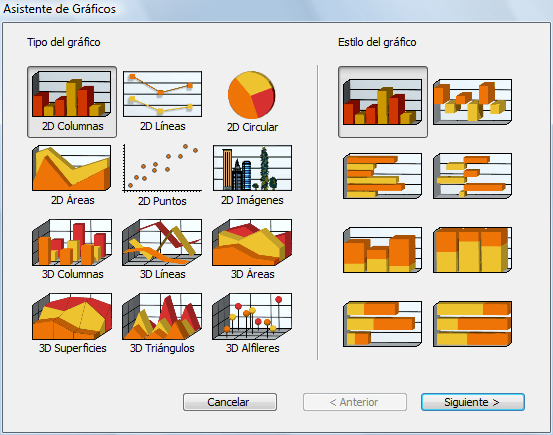Choose the stacked vertical columns style
The height and width of the screenshot is (435, 553).
pos(383,250)
